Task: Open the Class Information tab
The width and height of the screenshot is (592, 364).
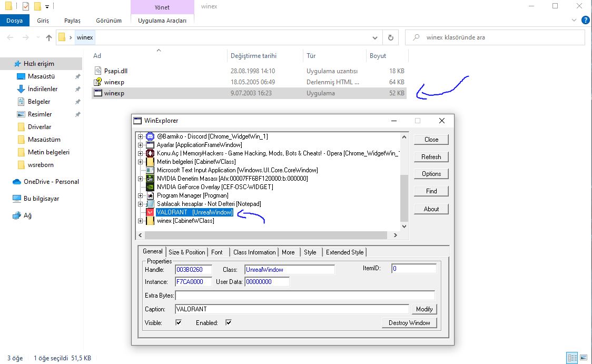Action: (x=254, y=252)
